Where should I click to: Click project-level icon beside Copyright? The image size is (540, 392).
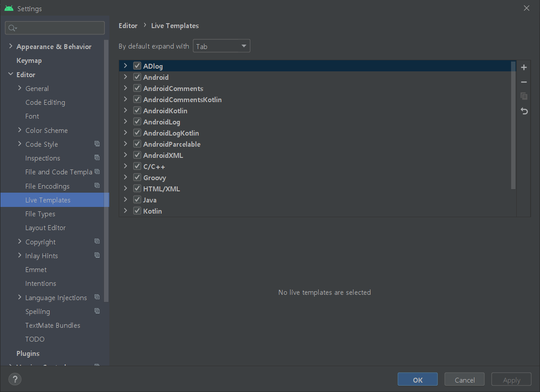point(97,241)
